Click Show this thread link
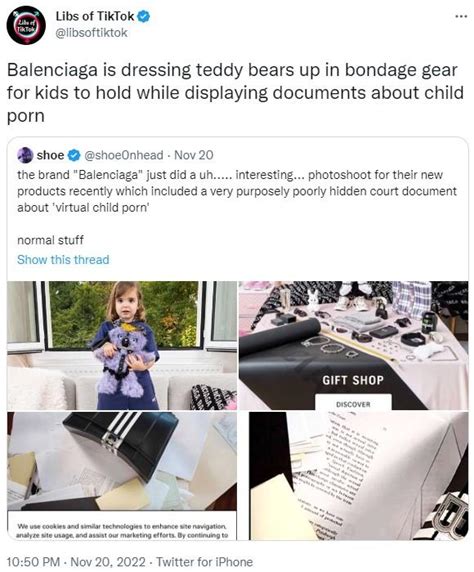474x572 pixels. (63, 260)
